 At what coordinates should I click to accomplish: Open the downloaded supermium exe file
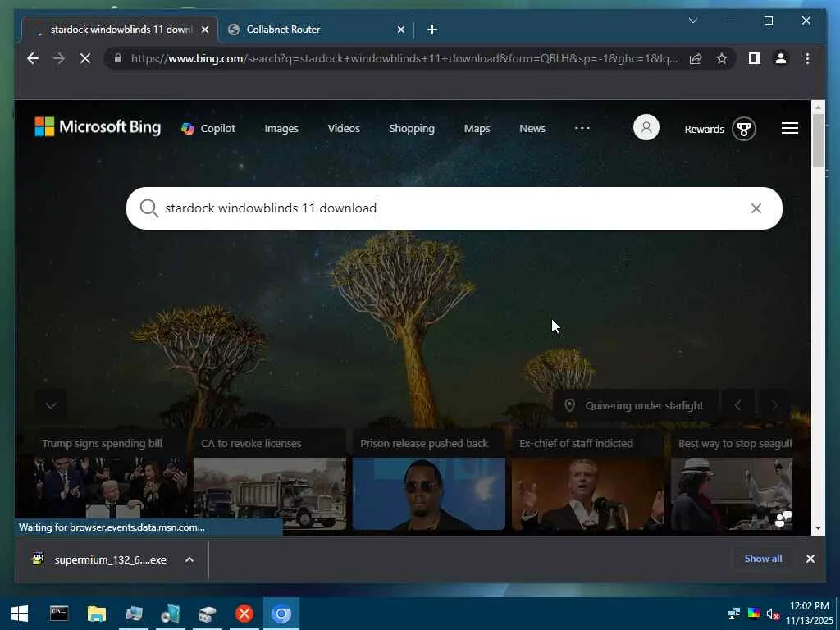click(100, 559)
